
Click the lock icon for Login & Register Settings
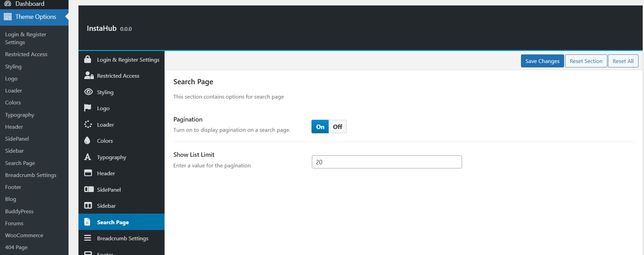88,60
